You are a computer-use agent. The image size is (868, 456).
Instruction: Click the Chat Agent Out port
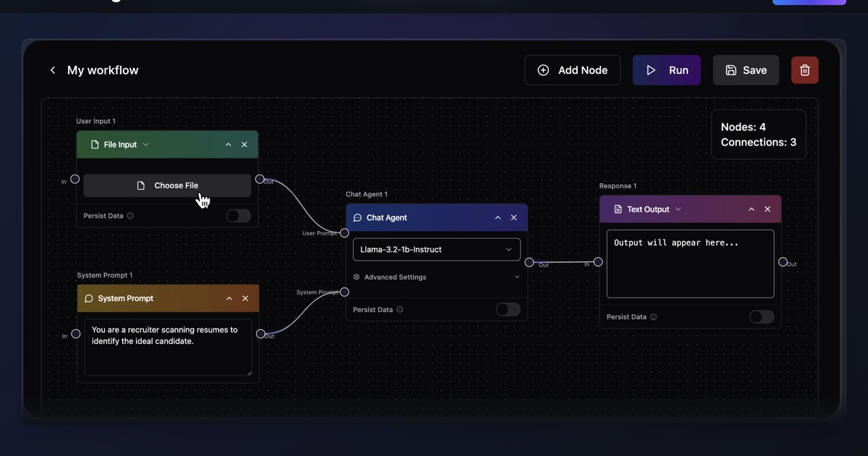[529, 263]
